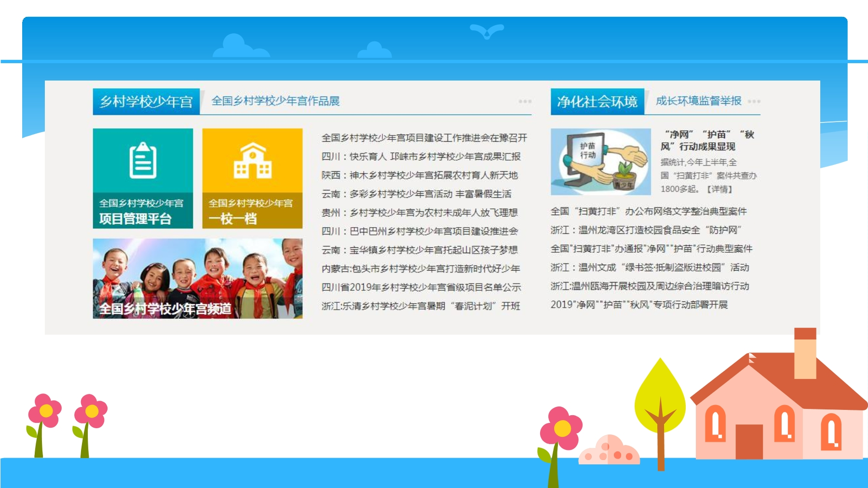
Task: Open the 一校一档 school building icon tile
Action: point(252,178)
